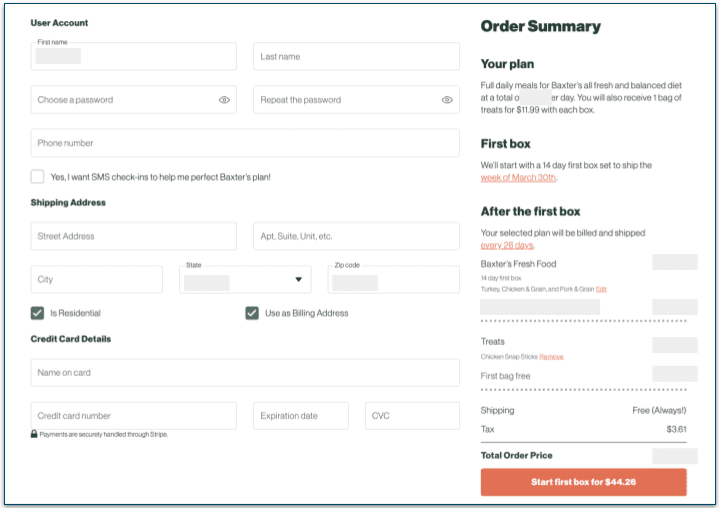
Task: Click the Free (Always!) shipping value
Action: coord(659,410)
